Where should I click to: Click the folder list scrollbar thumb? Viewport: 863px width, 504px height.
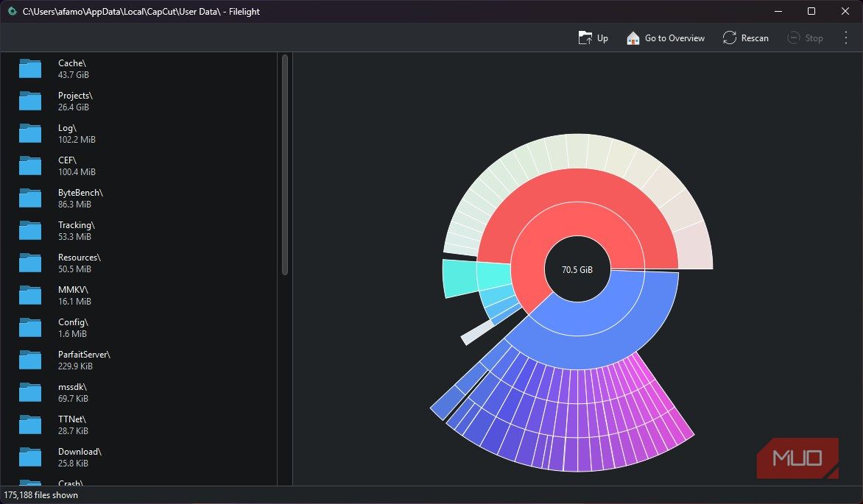click(285, 165)
